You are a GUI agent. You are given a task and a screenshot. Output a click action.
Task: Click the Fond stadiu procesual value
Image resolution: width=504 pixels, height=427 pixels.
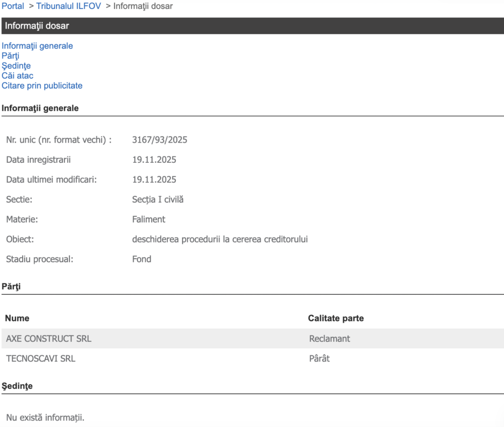coord(142,259)
